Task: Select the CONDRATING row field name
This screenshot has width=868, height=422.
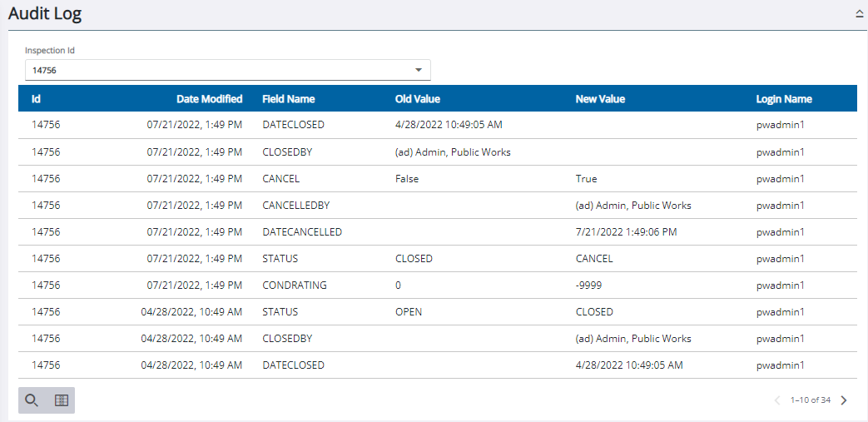Action: pyautogui.click(x=294, y=285)
